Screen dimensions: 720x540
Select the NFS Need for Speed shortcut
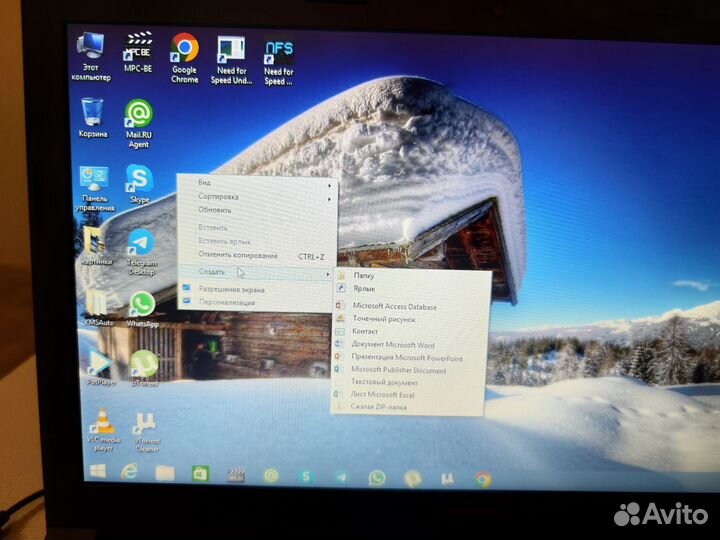point(279,62)
